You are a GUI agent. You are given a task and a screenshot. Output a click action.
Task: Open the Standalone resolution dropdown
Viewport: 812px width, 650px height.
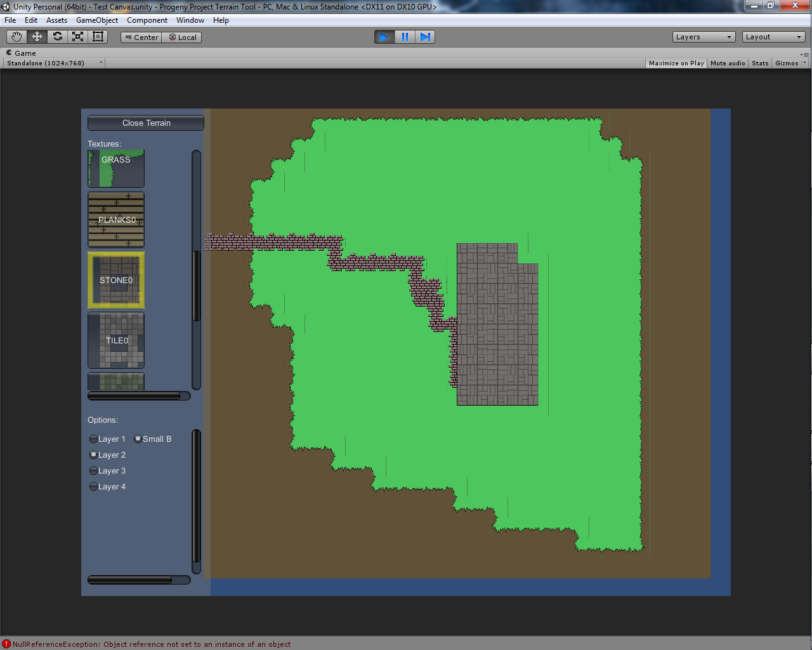click(x=55, y=63)
